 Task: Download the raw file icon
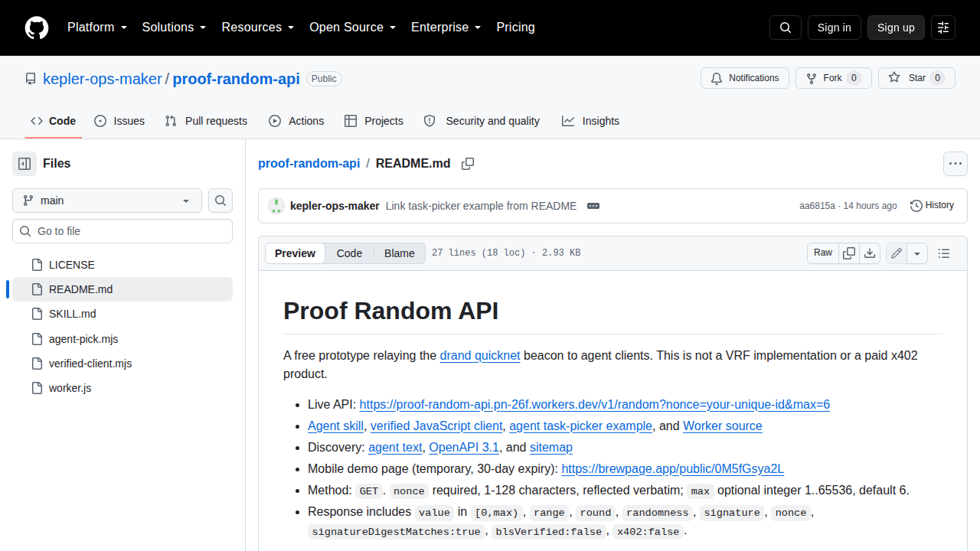click(x=870, y=253)
